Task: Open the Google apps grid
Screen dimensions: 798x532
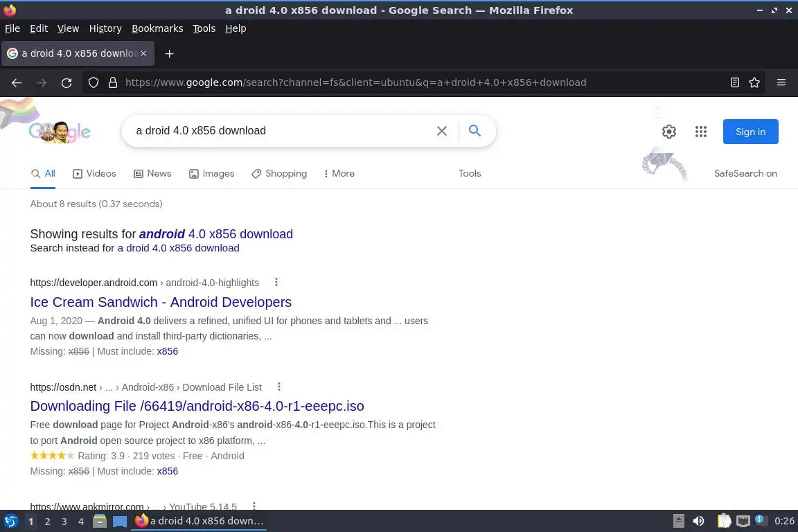Action: (x=701, y=132)
